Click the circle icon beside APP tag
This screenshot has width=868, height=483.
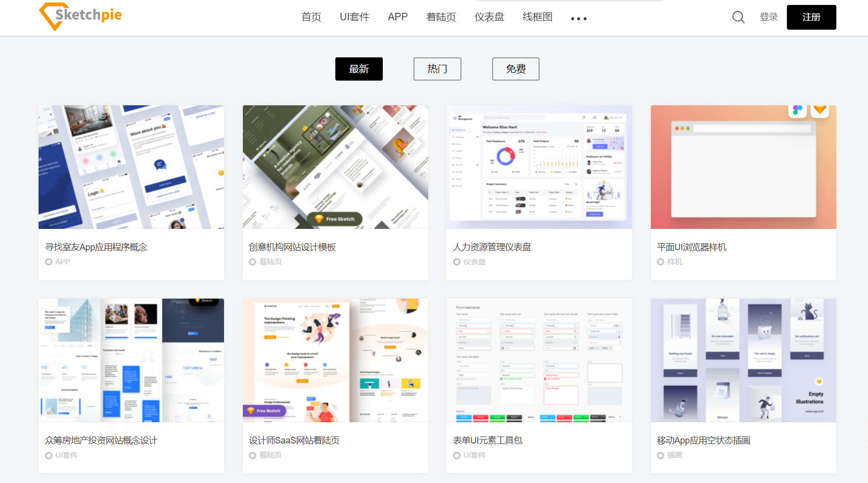[48, 262]
